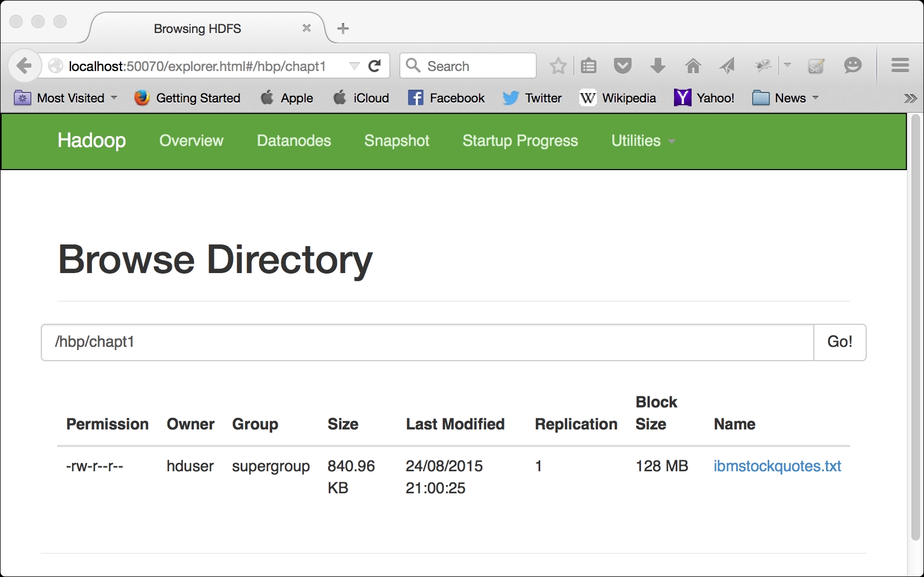This screenshot has height=577, width=924.
Task: Click the paper plane send icon
Action: tap(727, 66)
